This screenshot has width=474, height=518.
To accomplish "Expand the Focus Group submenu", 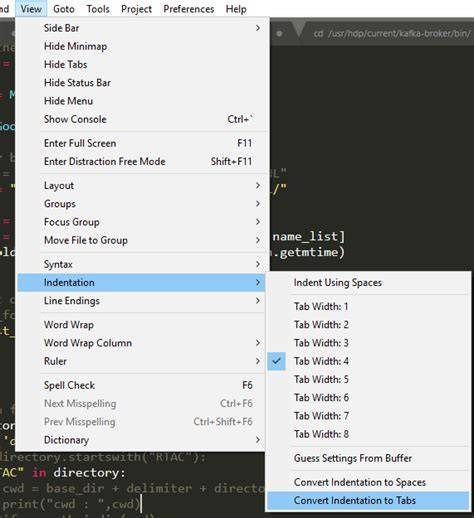I will [x=142, y=222].
